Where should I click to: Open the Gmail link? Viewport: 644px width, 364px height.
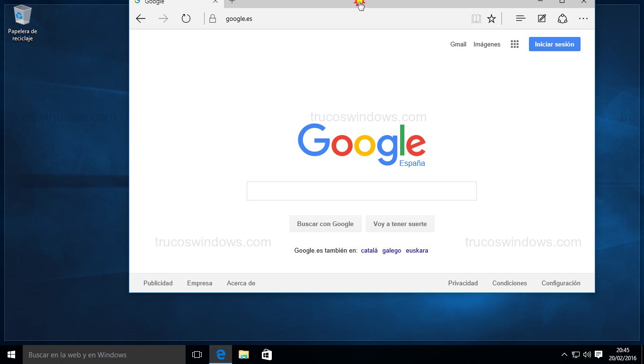(458, 44)
